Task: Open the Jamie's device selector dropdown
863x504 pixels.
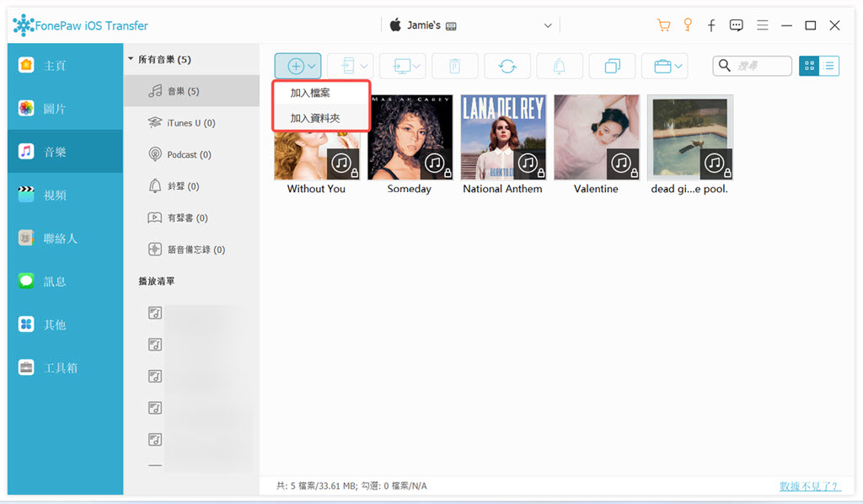Action: point(470,25)
